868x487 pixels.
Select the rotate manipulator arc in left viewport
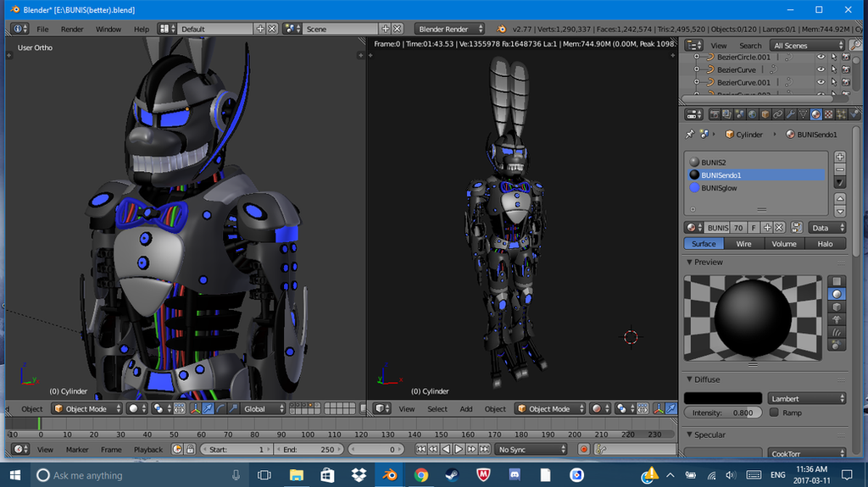221,408
